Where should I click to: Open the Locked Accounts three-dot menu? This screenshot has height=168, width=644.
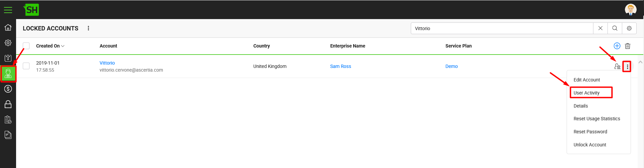(88, 28)
